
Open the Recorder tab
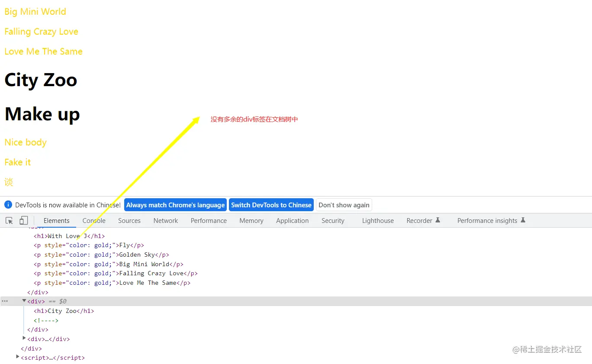[x=419, y=221]
